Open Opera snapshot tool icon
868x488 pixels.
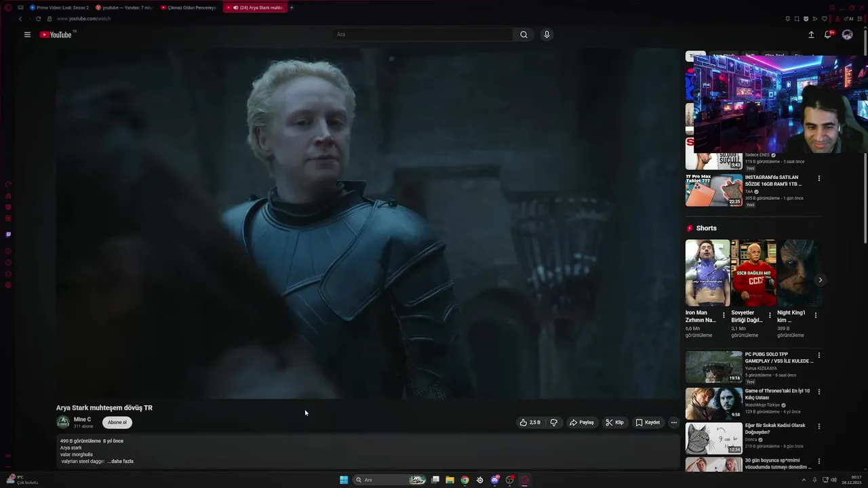pos(797,19)
